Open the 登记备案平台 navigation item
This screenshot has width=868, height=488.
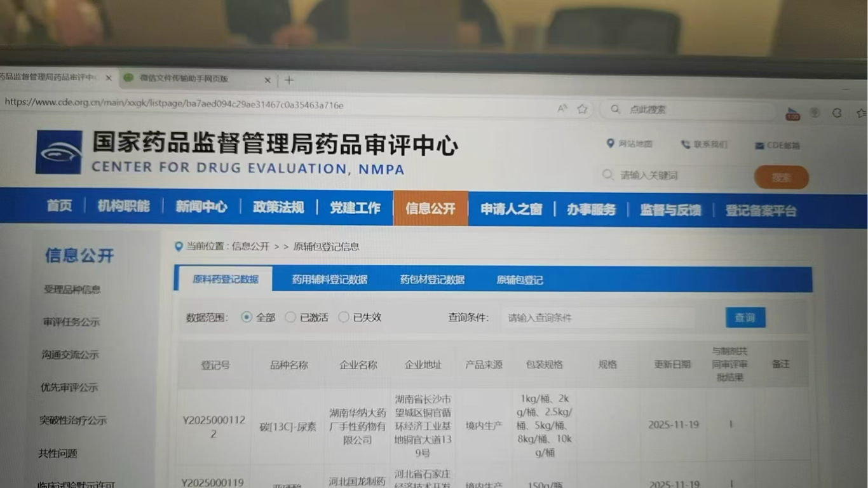point(761,211)
